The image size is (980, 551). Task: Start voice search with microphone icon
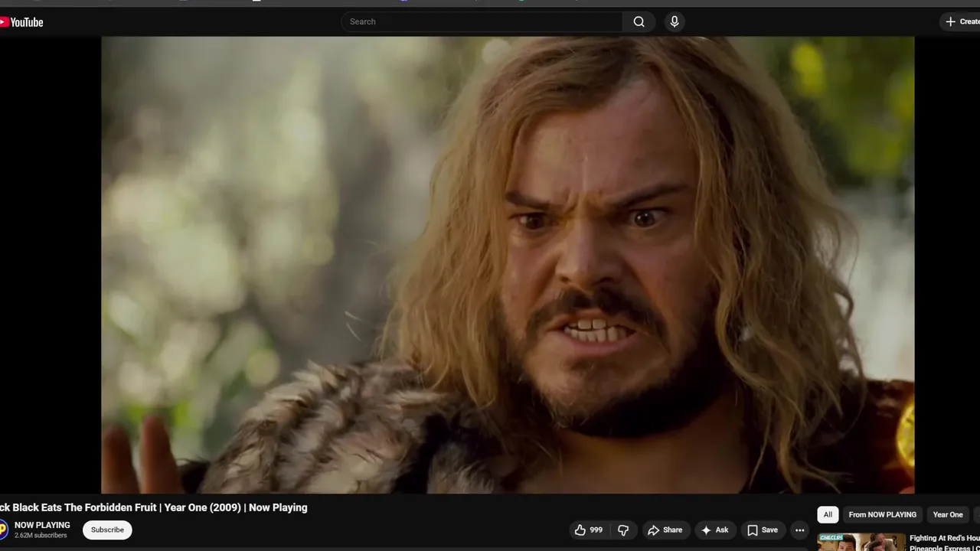(x=675, y=21)
